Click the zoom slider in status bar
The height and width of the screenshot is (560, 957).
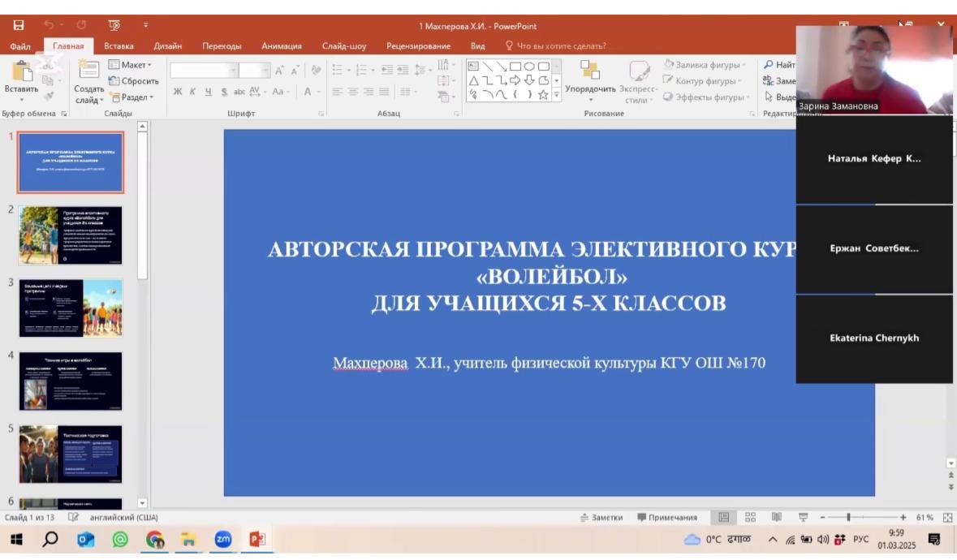849,518
